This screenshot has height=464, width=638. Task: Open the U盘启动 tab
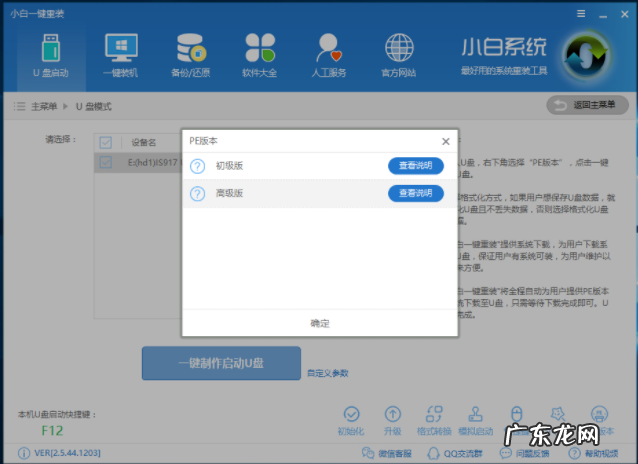click(x=51, y=56)
